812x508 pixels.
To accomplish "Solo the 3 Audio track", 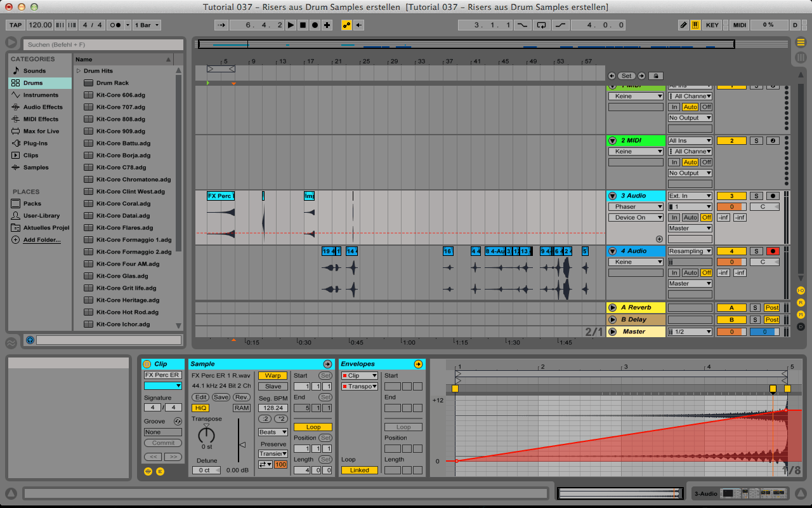I will (756, 196).
